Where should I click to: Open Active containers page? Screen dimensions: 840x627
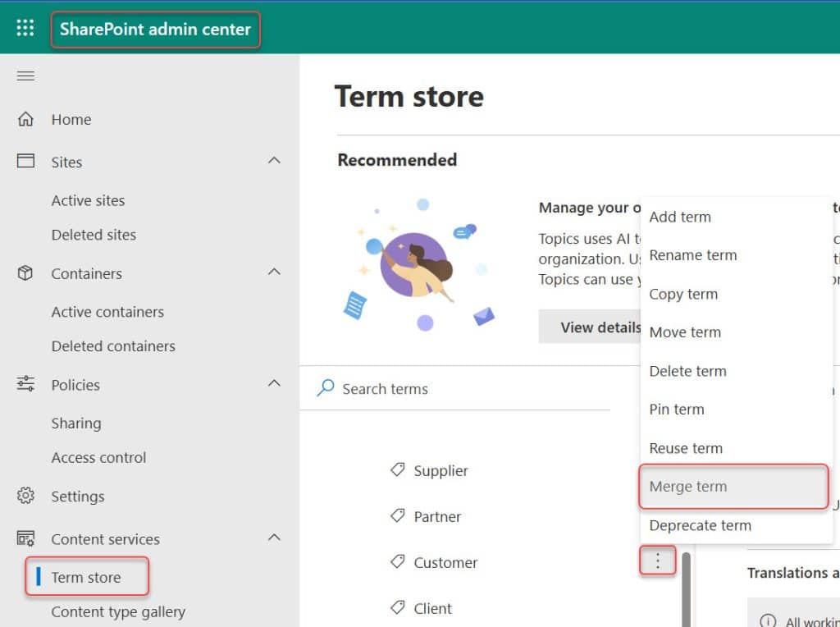pyautogui.click(x=107, y=313)
